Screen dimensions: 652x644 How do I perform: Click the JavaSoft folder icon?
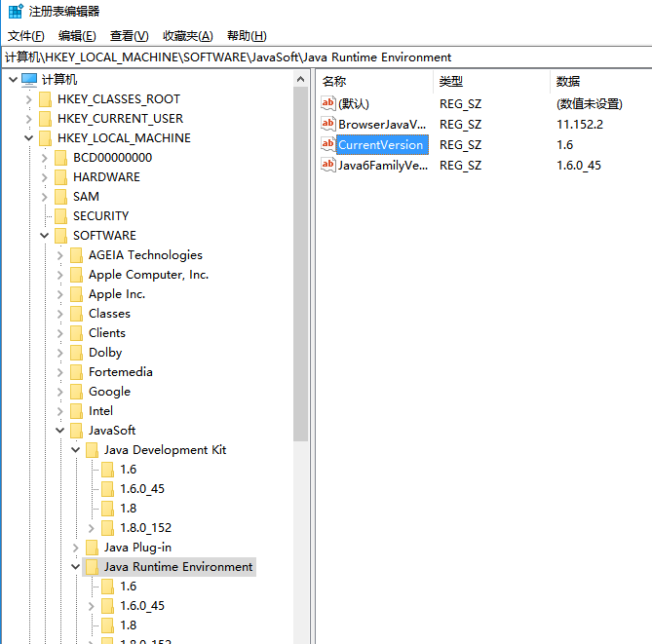[x=76, y=431]
